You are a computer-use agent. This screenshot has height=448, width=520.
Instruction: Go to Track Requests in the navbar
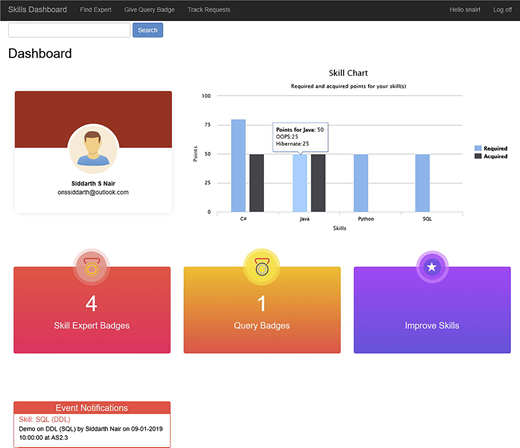[x=209, y=10]
